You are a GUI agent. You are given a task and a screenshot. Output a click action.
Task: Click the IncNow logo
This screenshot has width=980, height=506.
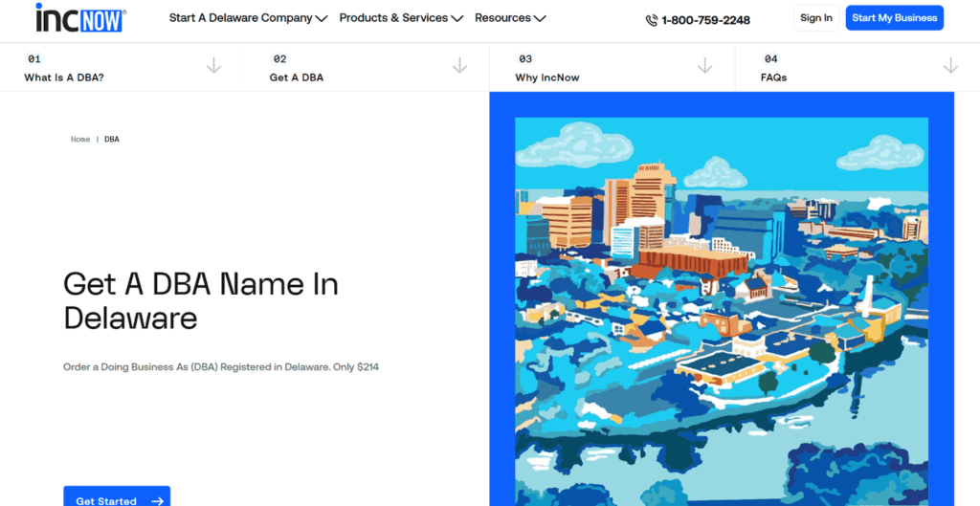(80, 18)
